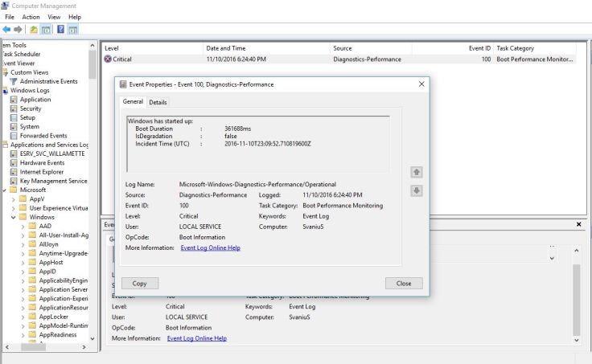Expand the AppHost folder
Viewport: 592px width, 364px height.
pos(23,263)
